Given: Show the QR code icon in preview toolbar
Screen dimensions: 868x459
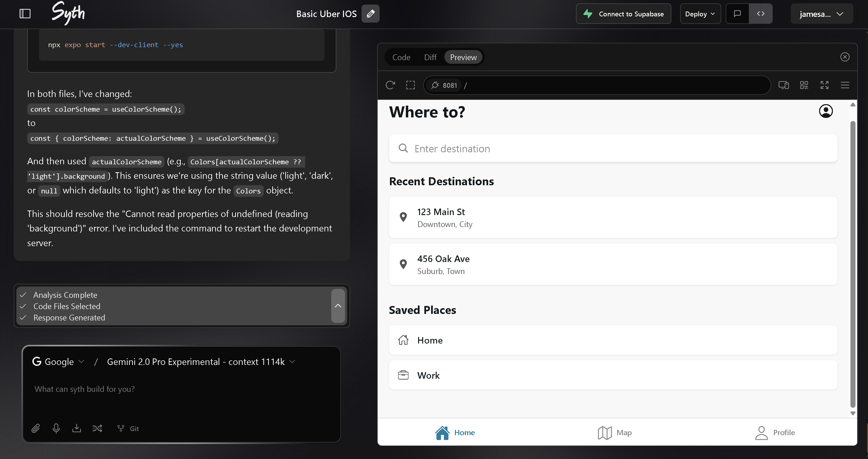Looking at the screenshot, I should pyautogui.click(x=804, y=85).
